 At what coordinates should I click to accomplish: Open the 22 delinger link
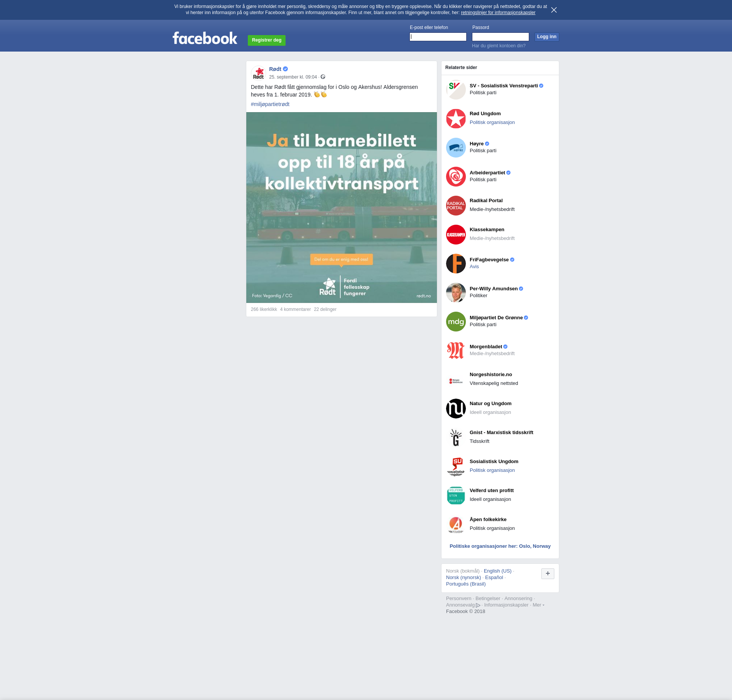pos(325,309)
